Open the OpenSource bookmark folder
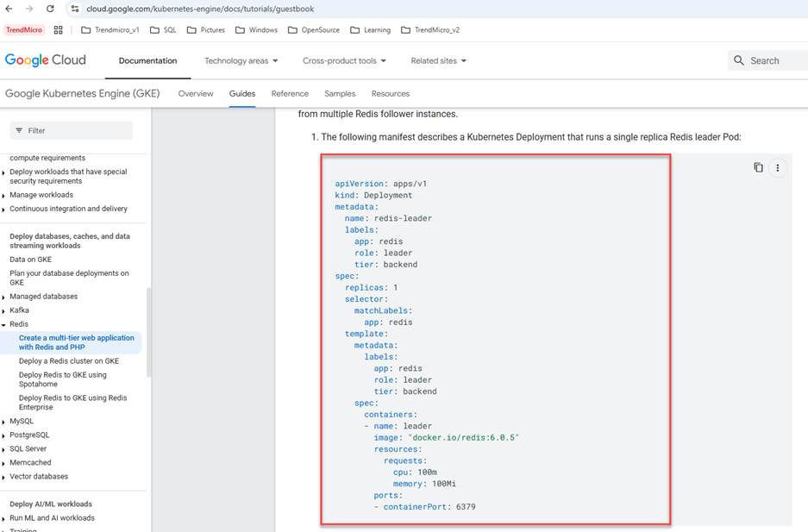808x532 pixels. 314,30
